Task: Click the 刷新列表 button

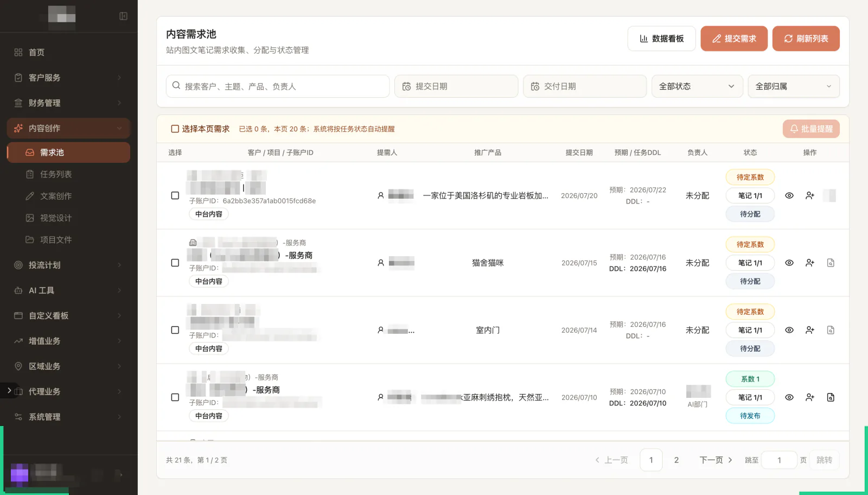Action: click(806, 39)
